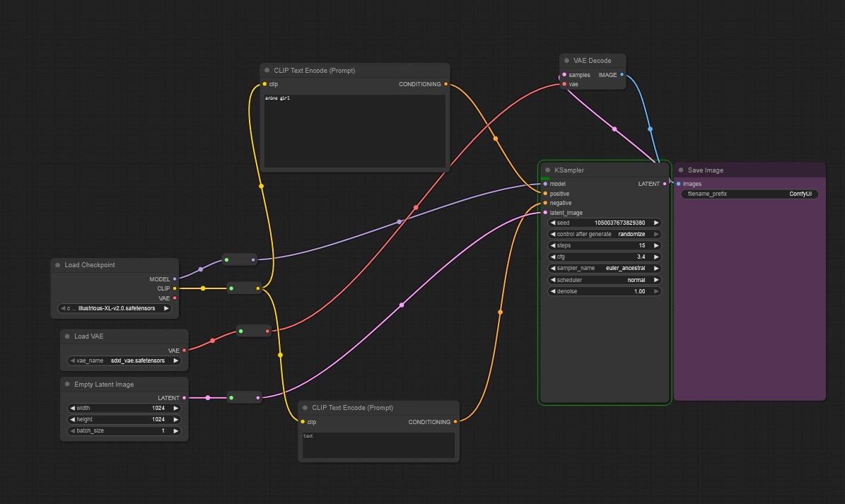Collapse the Empty Latent Image node title dot

click(67, 385)
